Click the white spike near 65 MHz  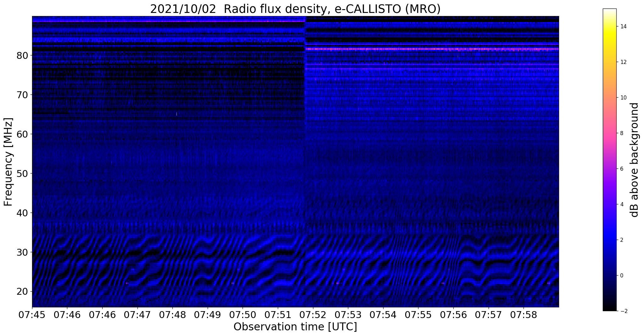pos(176,114)
